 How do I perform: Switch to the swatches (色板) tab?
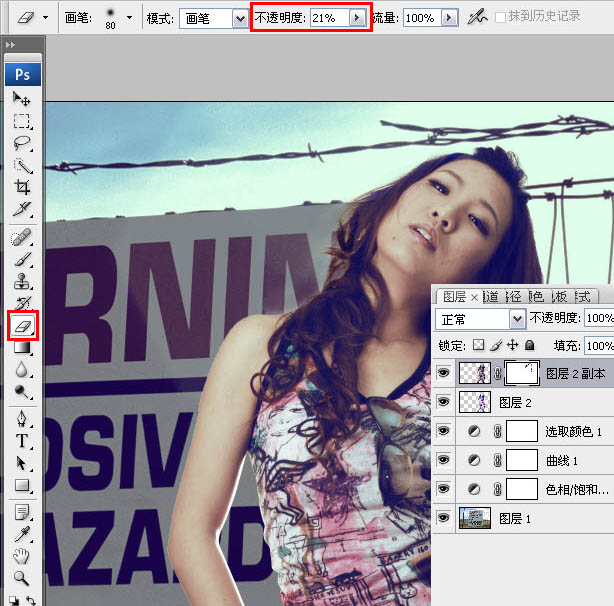[x=559, y=297]
